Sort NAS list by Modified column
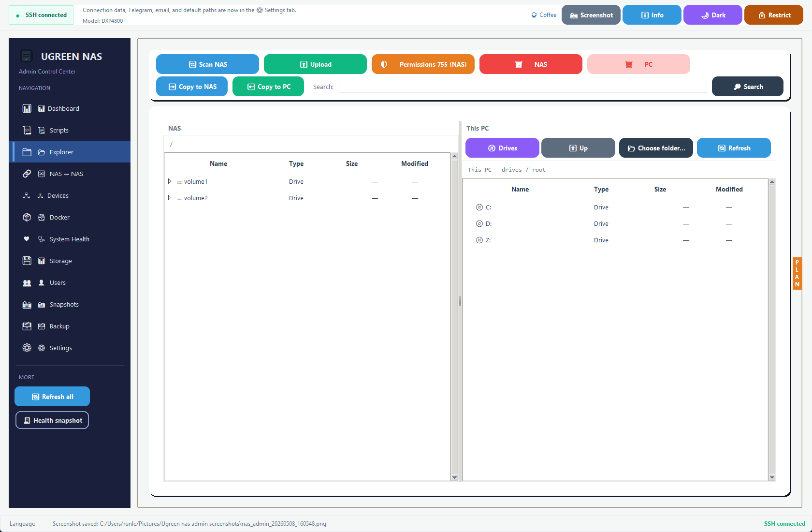 (x=415, y=163)
